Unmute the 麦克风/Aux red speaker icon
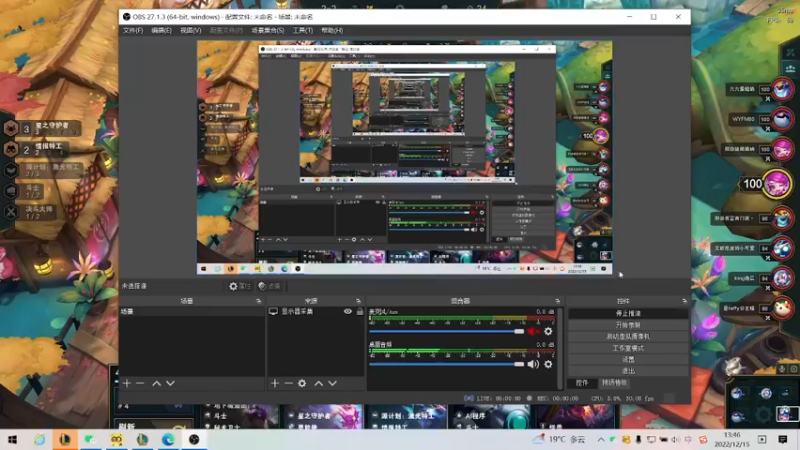 532,332
